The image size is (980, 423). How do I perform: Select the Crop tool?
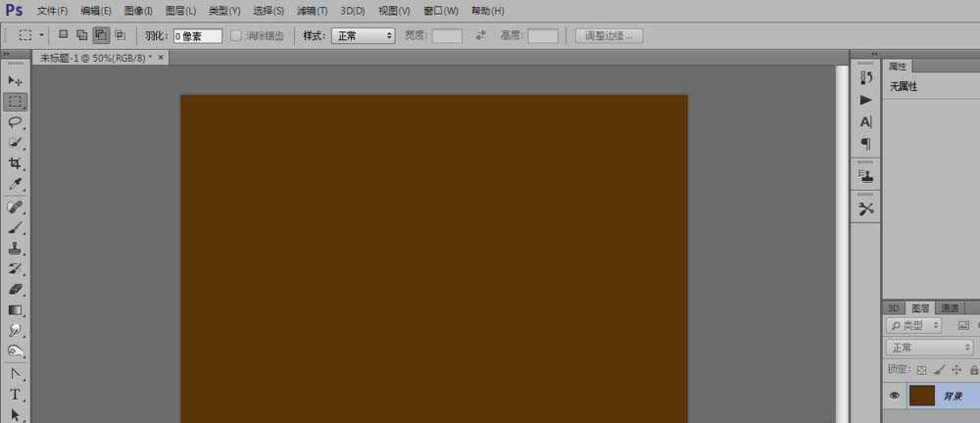(x=16, y=164)
